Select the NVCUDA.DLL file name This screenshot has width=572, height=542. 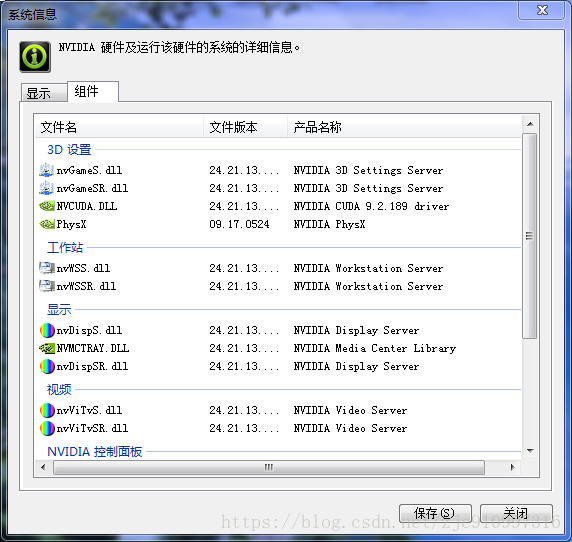click(x=87, y=206)
